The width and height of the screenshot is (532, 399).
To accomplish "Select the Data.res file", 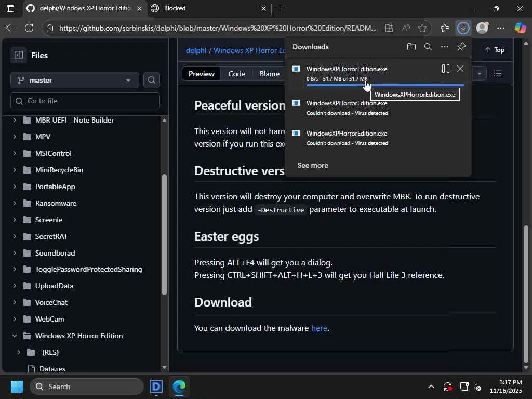I will pos(52,369).
